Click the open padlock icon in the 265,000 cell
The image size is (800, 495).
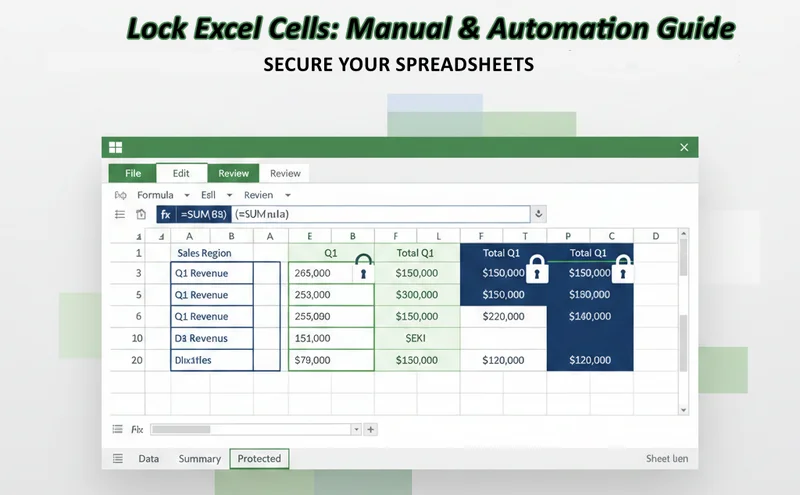click(363, 268)
